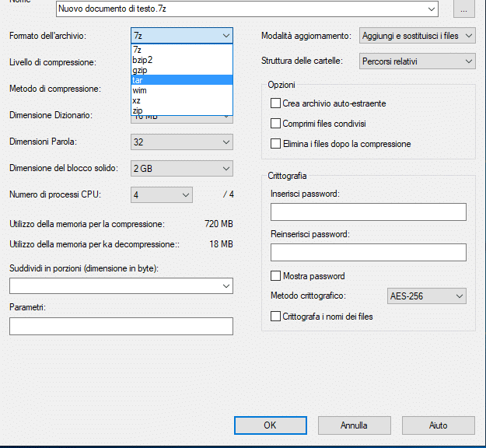Focus the Reinserisci password field
486x448 pixels.
(x=369, y=252)
